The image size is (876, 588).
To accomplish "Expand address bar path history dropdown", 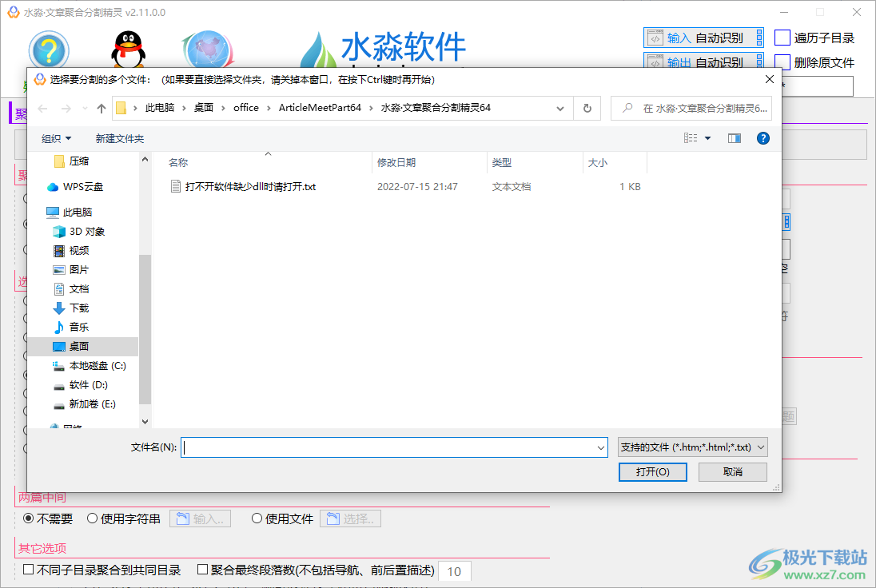I will click(x=560, y=109).
